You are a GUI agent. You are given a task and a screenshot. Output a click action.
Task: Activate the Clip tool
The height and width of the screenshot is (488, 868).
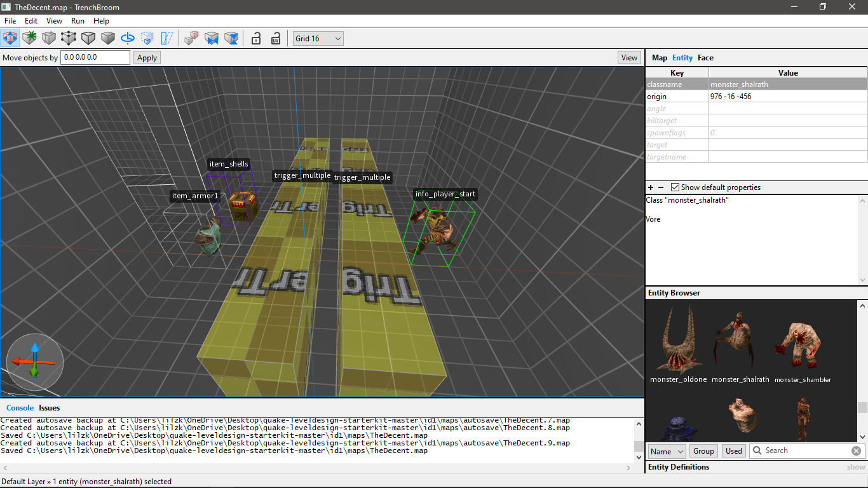point(49,38)
